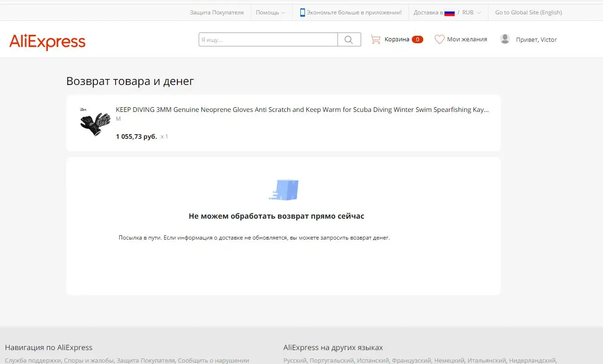The height and width of the screenshot is (364, 603).
Task: Click 'Экономьте больше в приложении!' link
Action: tap(354, 13)
